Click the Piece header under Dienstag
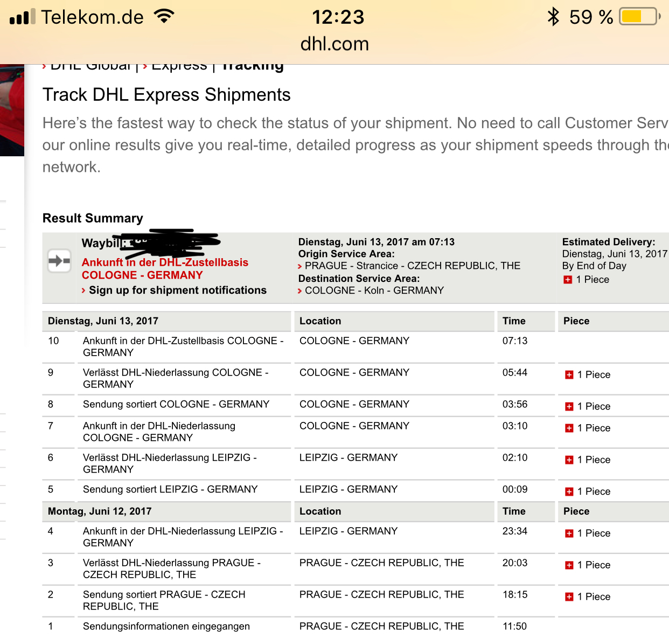 576,321
